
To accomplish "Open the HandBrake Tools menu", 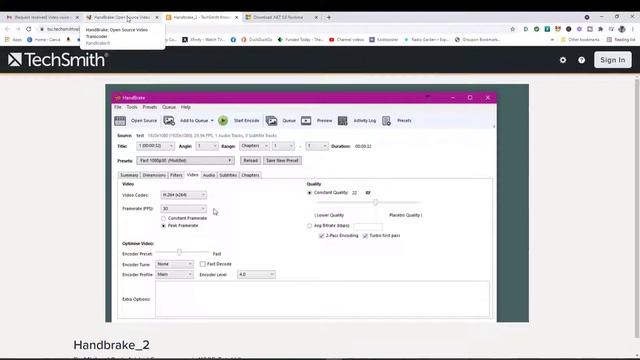I will [132, 107].
